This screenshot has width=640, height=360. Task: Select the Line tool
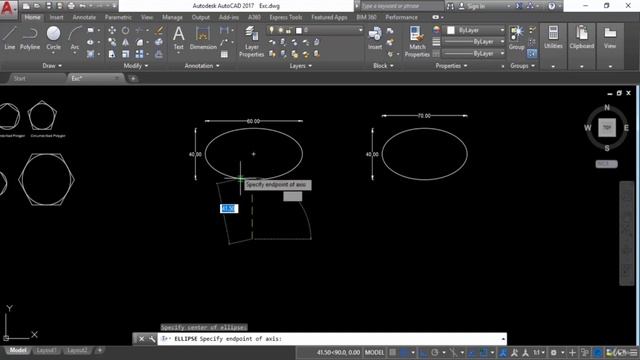[9, 38]
